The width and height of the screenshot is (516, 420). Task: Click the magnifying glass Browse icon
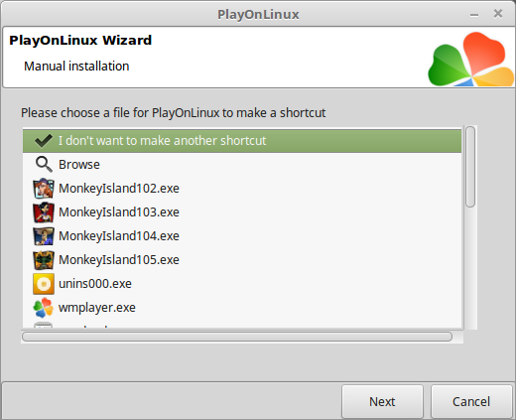(44, 165)
